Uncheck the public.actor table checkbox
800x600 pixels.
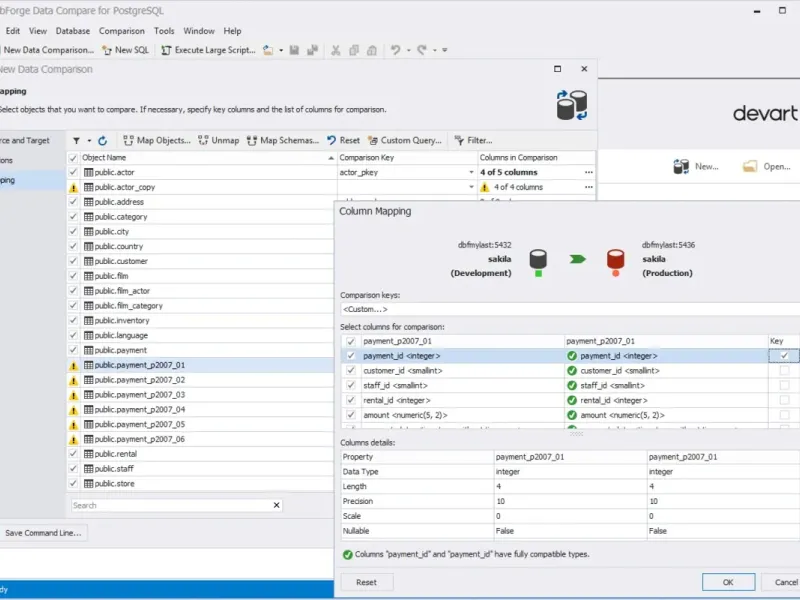click(73, 172)
